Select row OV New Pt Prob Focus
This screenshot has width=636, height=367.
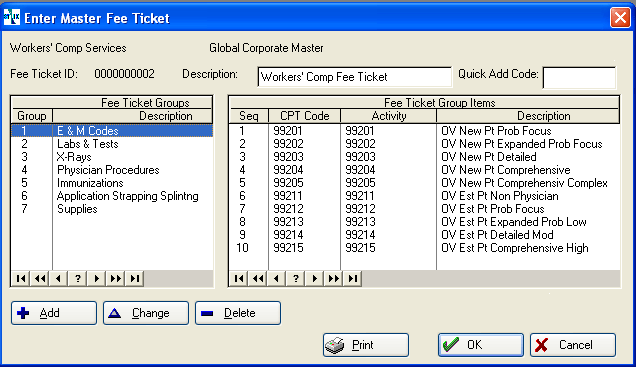click(x=424, y=131)
